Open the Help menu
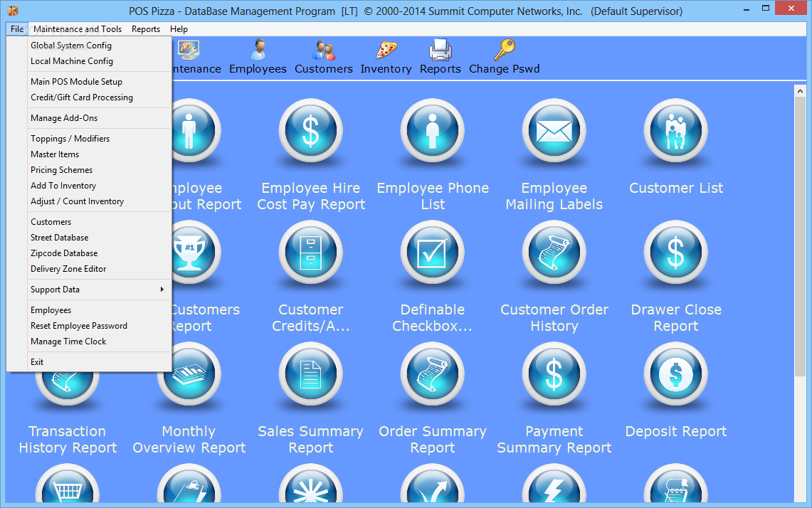The width and height of the screenshot is (812, 508). coord(179,29)
